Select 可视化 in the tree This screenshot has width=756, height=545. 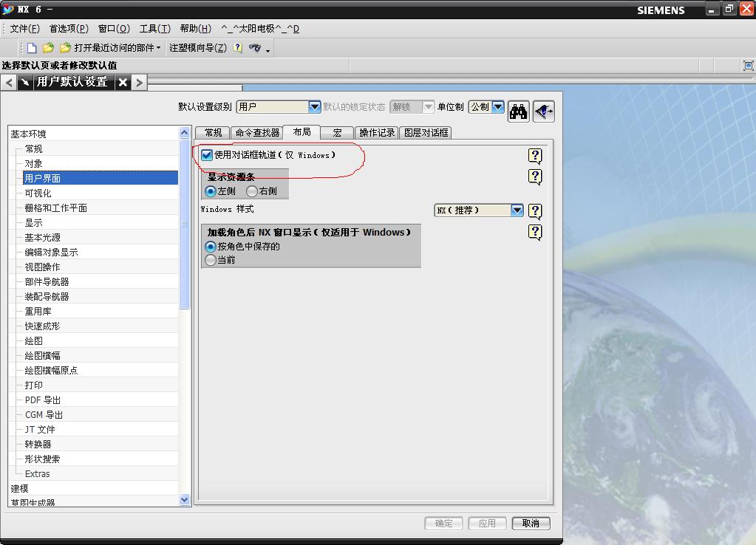point(38,193)
